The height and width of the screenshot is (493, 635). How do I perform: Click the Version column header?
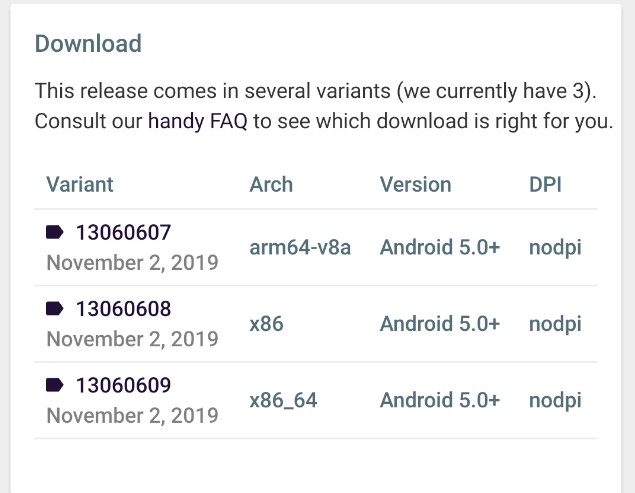pyautogui.click(x=416, y=185)
